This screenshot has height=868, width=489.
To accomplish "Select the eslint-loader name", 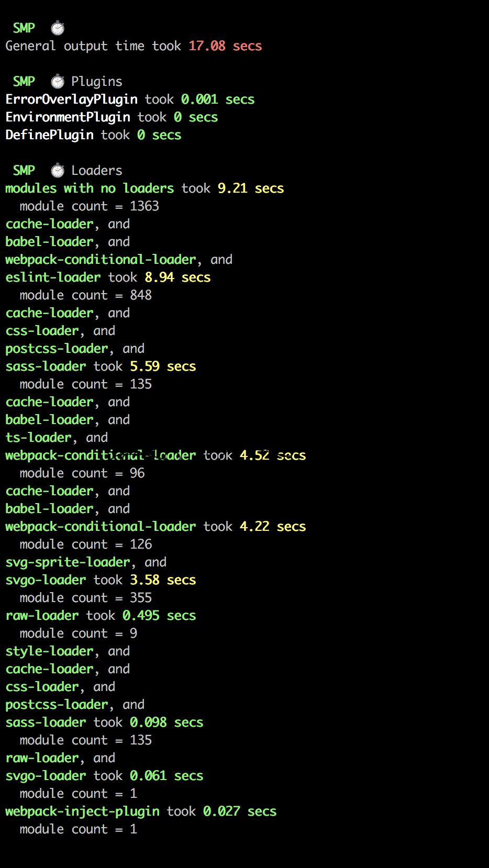I will pyautogui.click(x=53, y=277).
